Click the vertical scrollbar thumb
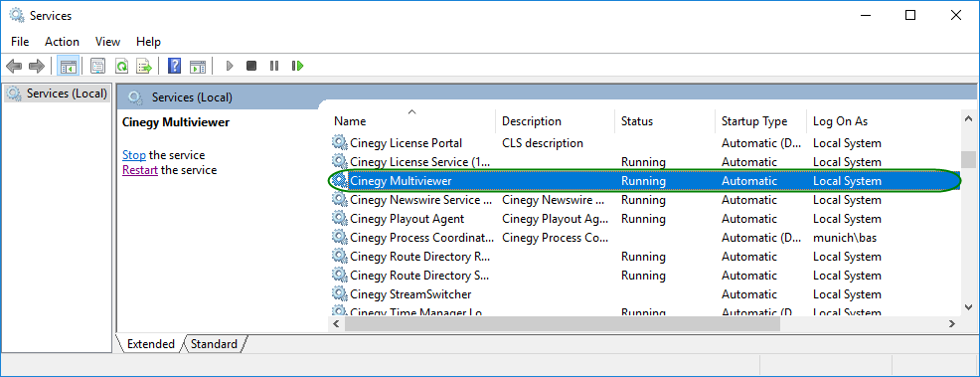 coord(969,159)
